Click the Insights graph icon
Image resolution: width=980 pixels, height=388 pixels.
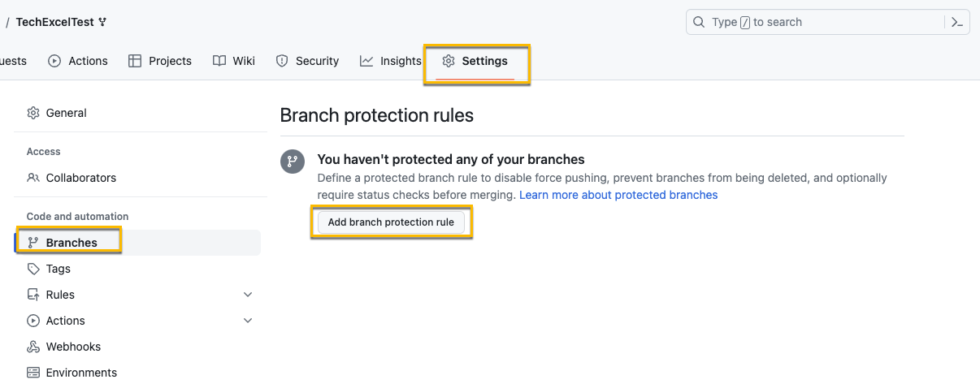[366, 61]
